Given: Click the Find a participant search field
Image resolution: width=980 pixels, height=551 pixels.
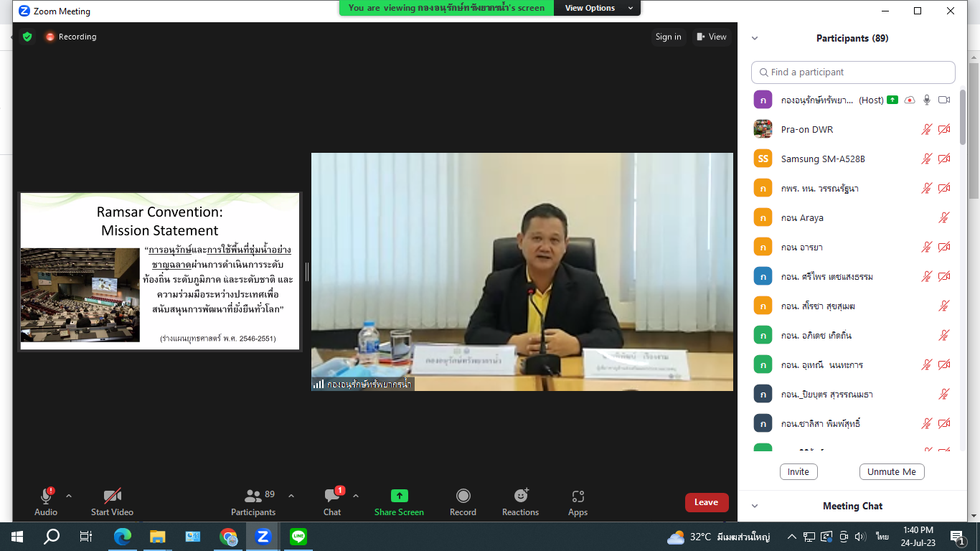Looking at the screenshot, I should pos(853,72).
